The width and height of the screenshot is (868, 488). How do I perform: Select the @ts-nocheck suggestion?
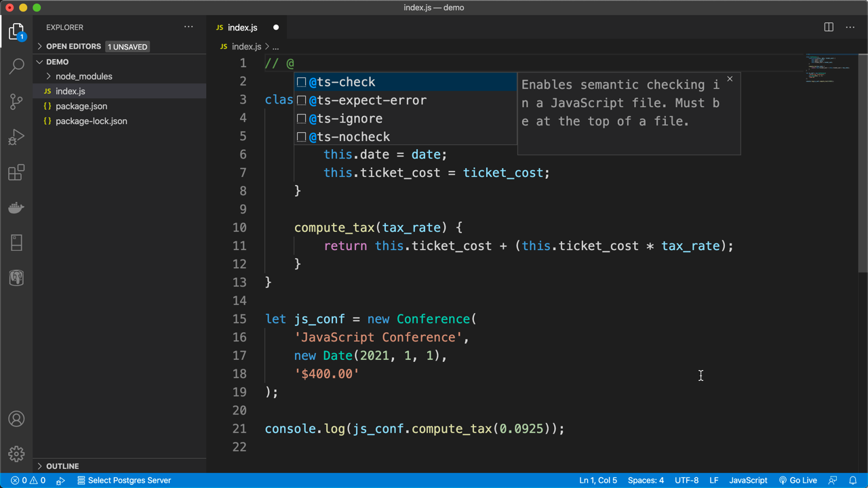[406, 137]
